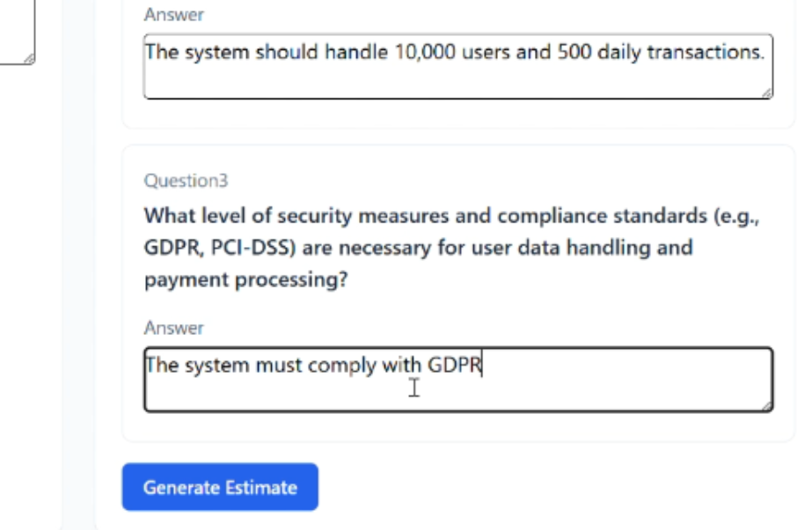Click the Generate Estimate button
The height and width of the screenshot is (530, 812).
coord(219,486)
